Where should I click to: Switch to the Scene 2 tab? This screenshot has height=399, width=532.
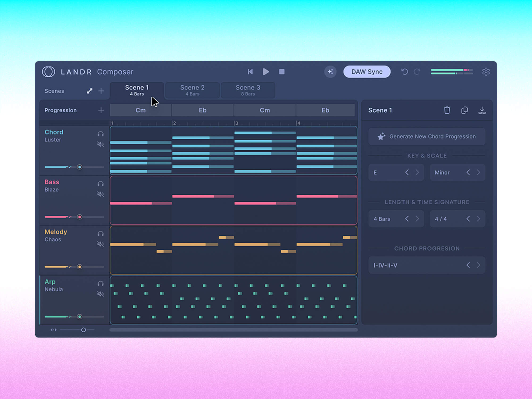coord(192,90)
